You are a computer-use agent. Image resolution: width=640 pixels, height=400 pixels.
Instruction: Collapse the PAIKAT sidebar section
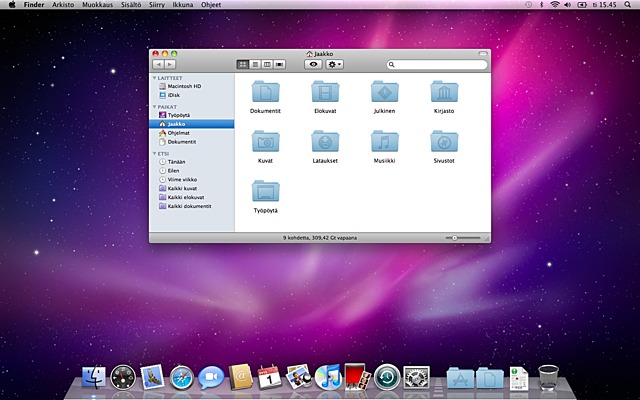155,107
